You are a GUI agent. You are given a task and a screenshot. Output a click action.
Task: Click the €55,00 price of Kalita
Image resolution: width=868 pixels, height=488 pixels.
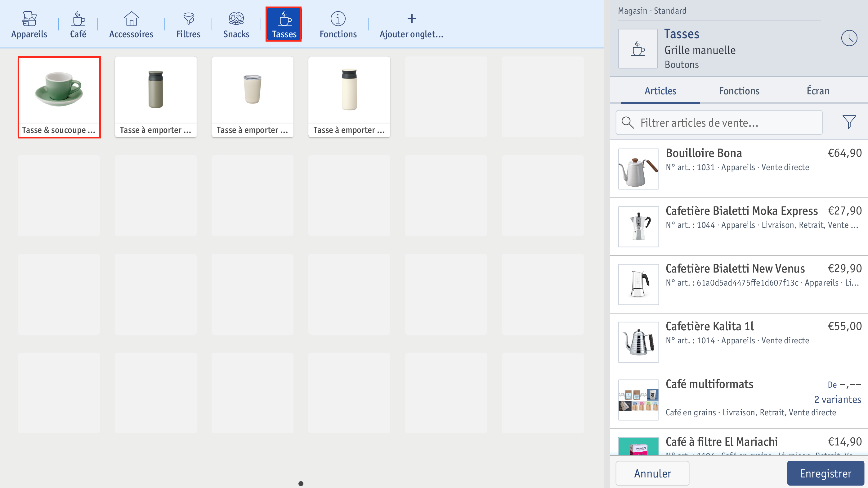pos(844,326)
